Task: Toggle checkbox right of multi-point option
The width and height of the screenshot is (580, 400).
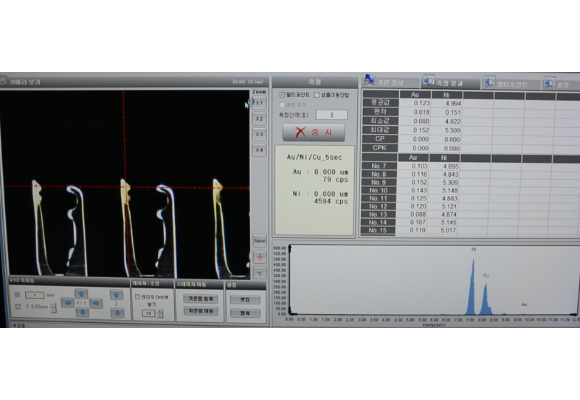Action: (x=317, y=95)
